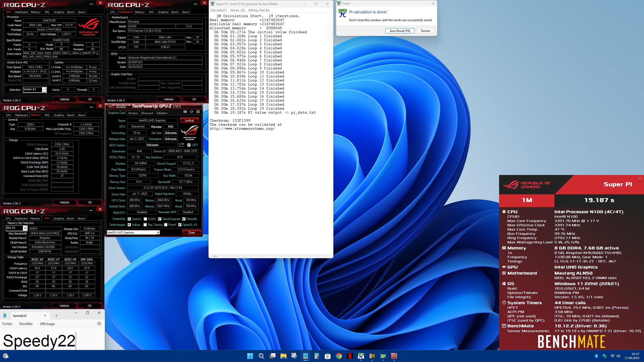This screenshot has width=644, height=362.
Task: Open Notepad settings gear
Action: click(99, 324)
